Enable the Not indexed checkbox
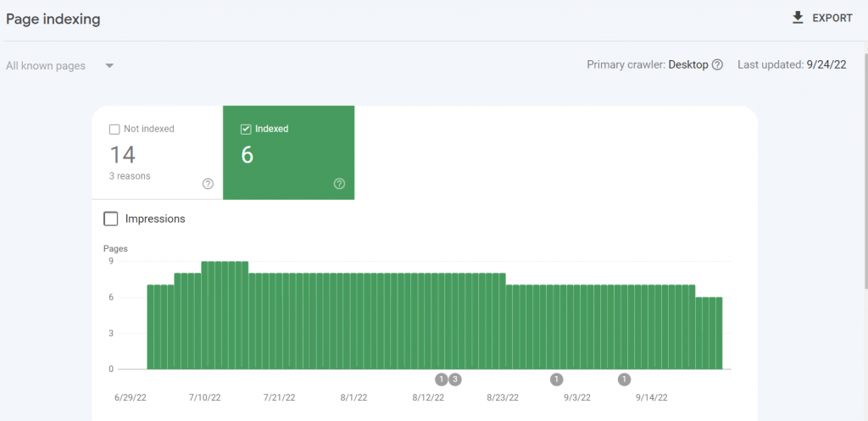Viewport: 868px width, 421px height. [114, 130]
